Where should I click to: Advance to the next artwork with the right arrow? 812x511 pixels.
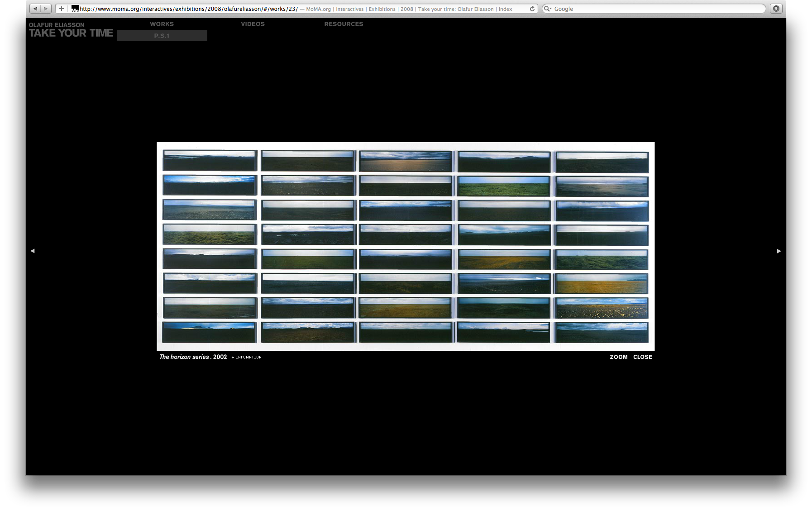pos(778,250)
